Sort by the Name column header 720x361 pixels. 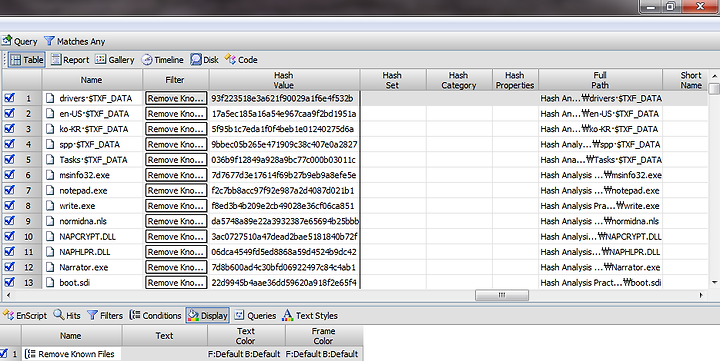[92, 80]
